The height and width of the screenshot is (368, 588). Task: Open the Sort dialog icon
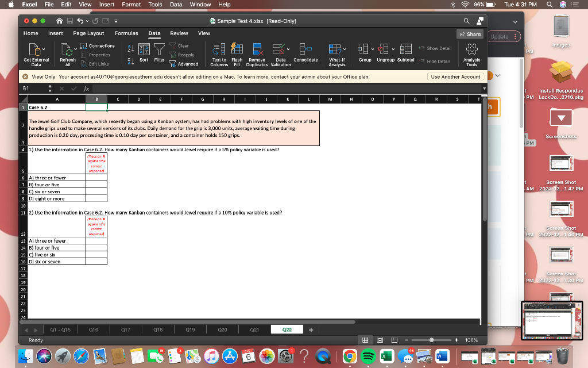click(144, 49)
